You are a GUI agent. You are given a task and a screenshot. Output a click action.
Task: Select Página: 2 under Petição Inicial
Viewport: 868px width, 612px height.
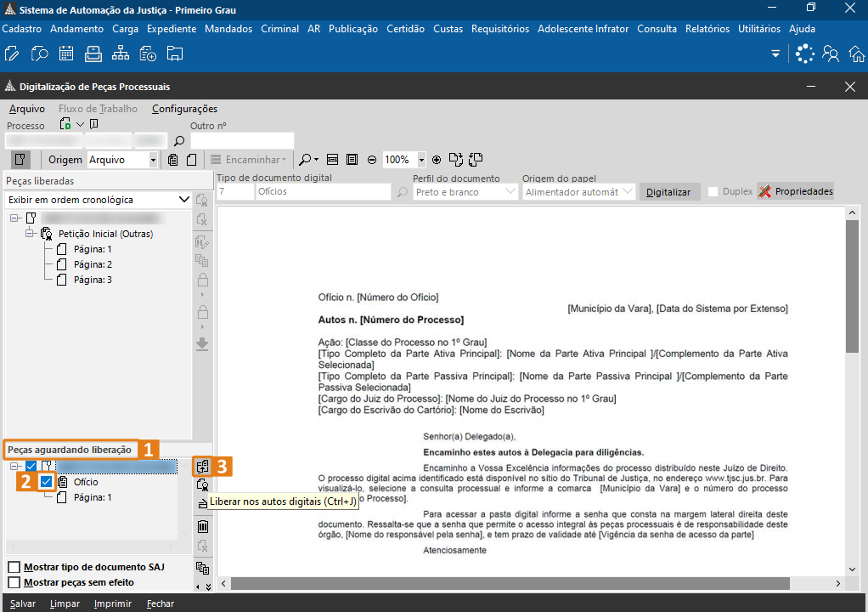click(93, 264)
